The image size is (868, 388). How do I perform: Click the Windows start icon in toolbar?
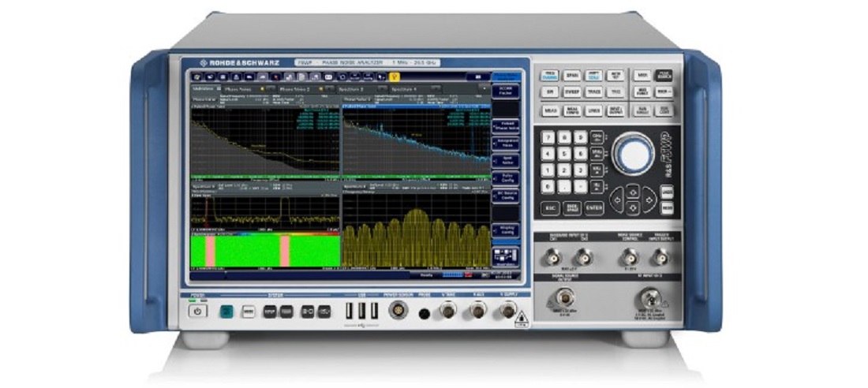196,77
